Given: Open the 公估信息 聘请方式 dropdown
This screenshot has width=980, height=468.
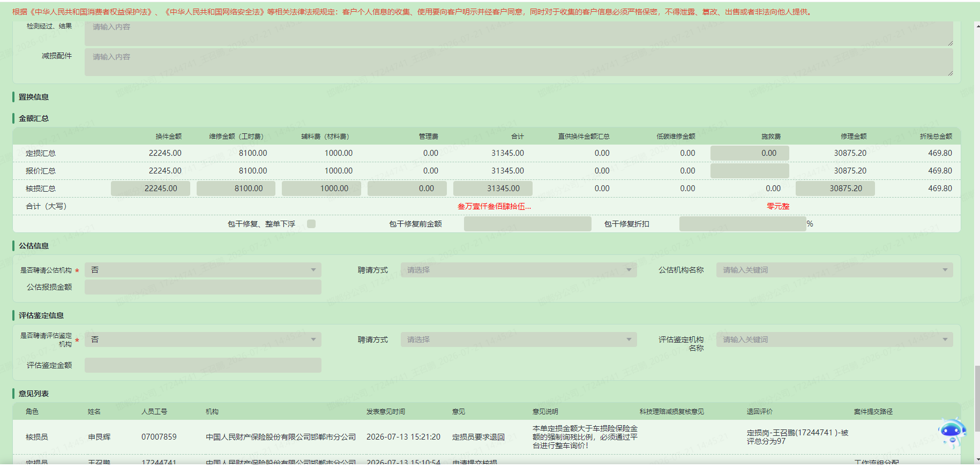Looking at the screenshot, I should pyautogui.click(x=519, y=270).
